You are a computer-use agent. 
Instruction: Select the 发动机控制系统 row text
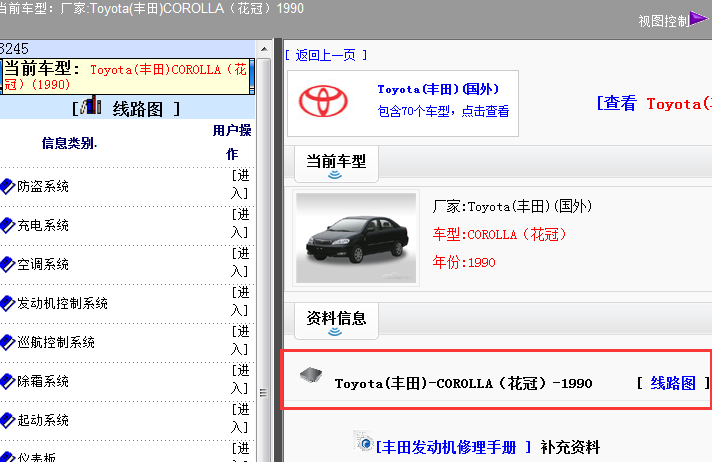tap(63, 303)
